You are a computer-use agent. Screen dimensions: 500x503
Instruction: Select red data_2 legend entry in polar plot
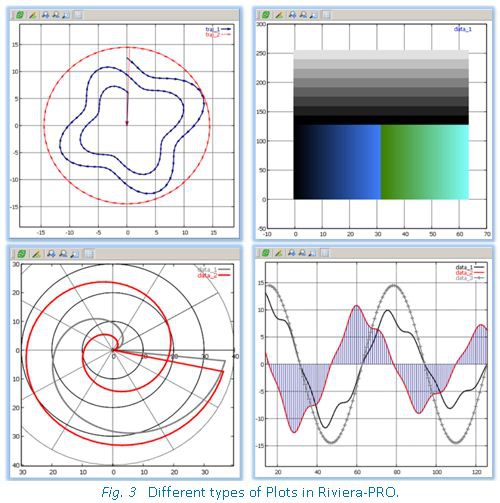pyautogui.click(x=214, y=275)
